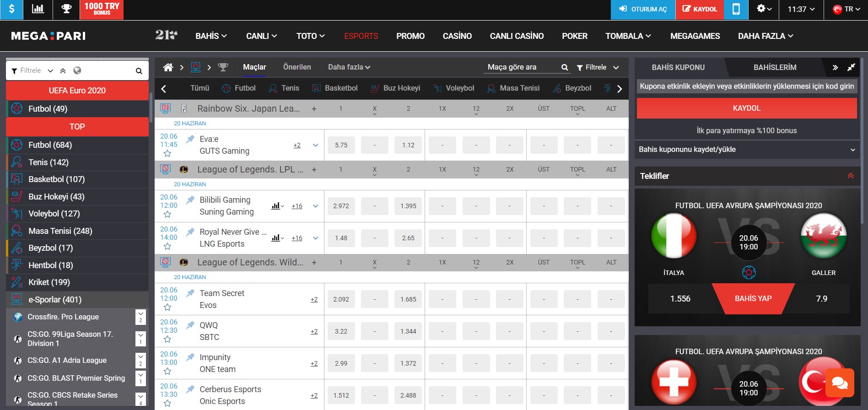Click the search magnifier in sidebar filter

coord(139,70)
